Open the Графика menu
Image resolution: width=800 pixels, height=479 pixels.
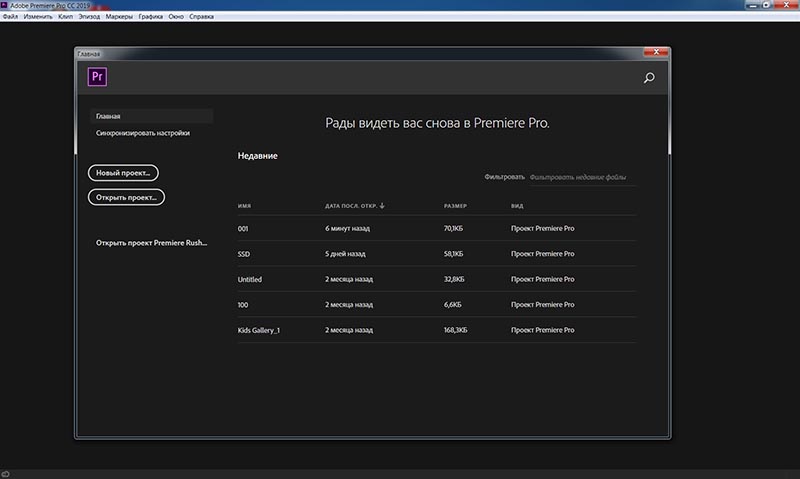click(x=151, y=16)
